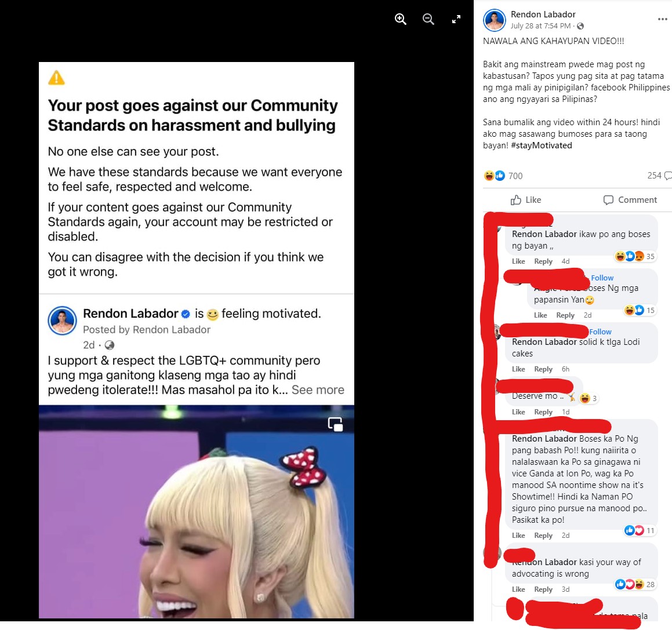Click the zoom out magnifier icon
The height and width of the screenshot is (630, 672).
tap(428, 19)
